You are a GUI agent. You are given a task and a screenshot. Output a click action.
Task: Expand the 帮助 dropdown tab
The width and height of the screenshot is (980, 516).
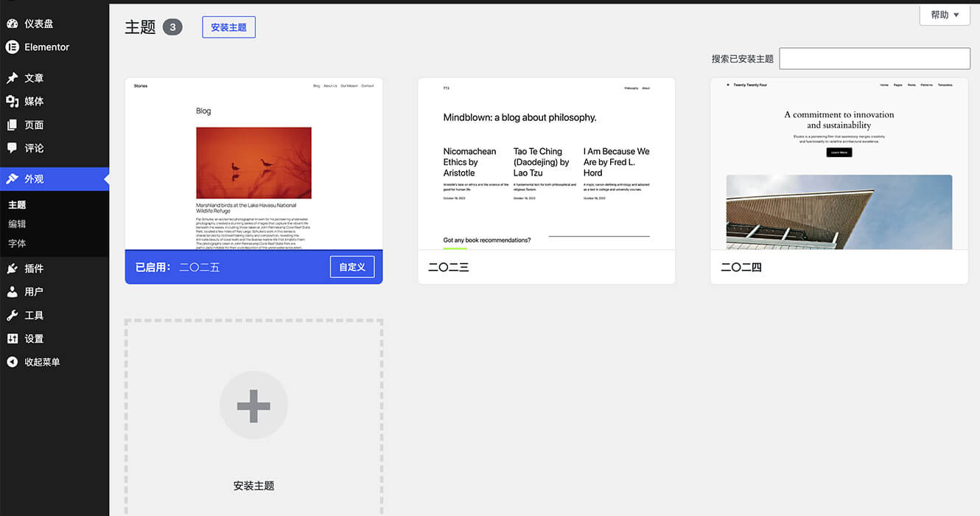point(945,15)
